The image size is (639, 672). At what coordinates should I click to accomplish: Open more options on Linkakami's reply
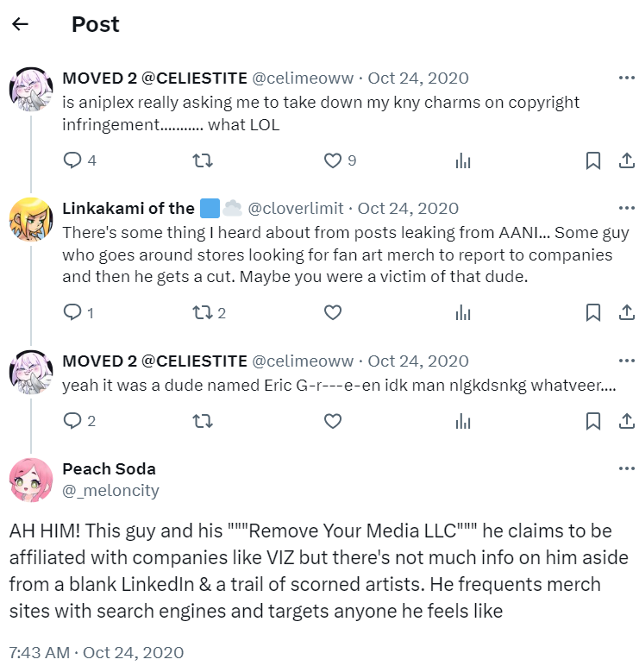626,208
